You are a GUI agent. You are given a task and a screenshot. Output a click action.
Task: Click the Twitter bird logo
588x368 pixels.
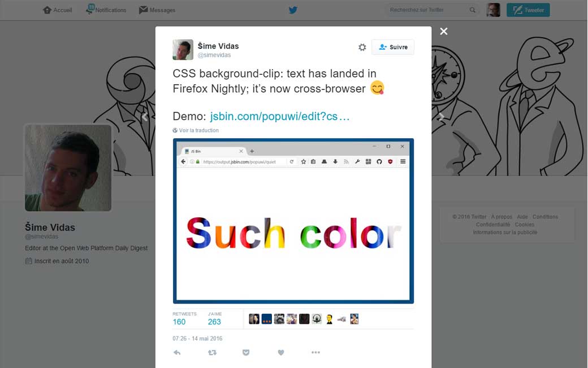[293, 10]
